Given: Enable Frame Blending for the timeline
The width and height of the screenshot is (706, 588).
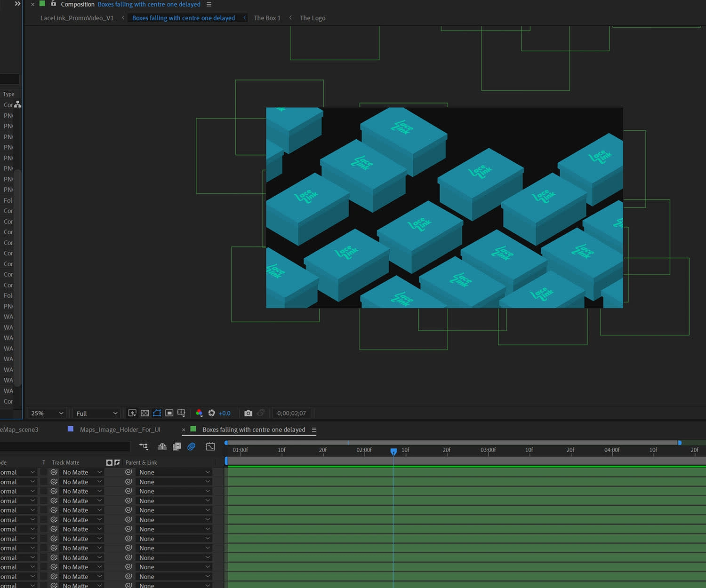Looking at the screenshot, I should tap(177, 446).
